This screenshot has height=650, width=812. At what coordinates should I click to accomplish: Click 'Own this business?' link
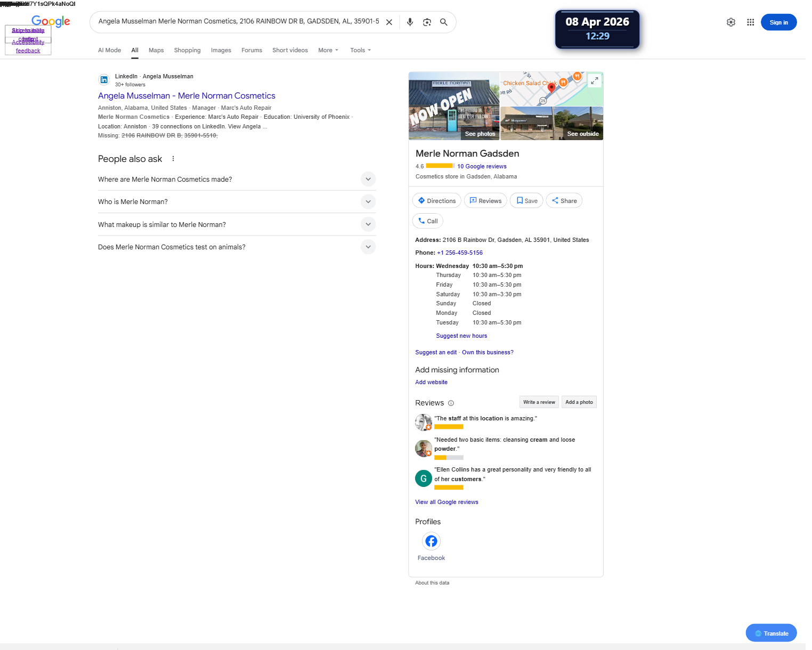[x=488, y=353]
